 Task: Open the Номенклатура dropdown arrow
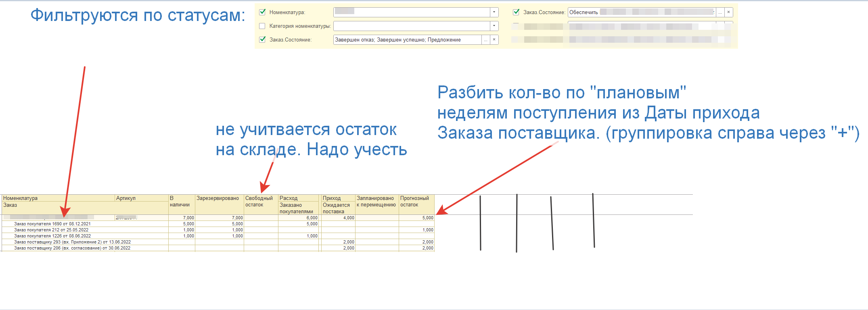coord(494,12)
